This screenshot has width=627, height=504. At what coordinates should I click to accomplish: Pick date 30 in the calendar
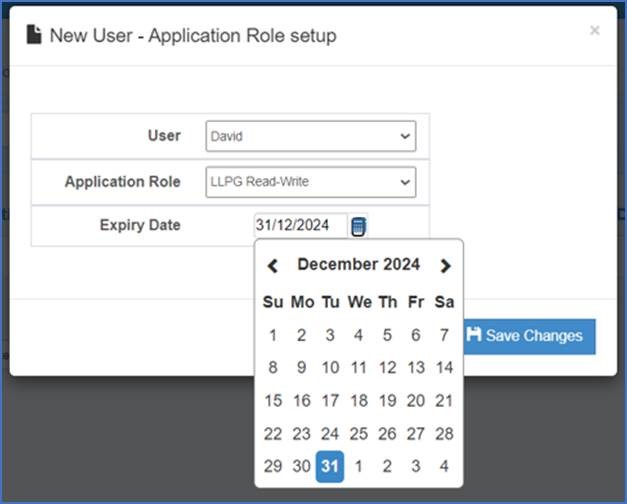[x=302, y=466]
